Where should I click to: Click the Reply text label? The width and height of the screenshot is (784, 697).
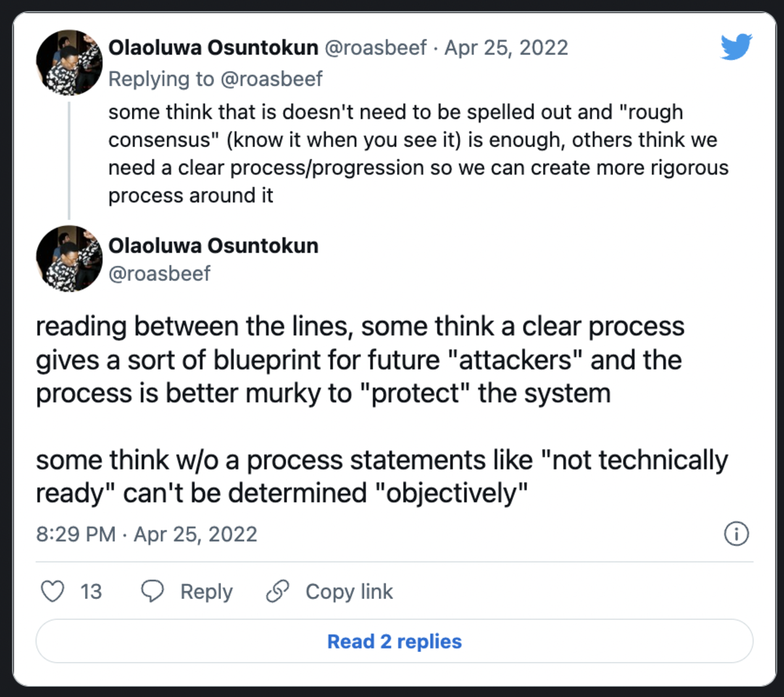tap(206, 592)
